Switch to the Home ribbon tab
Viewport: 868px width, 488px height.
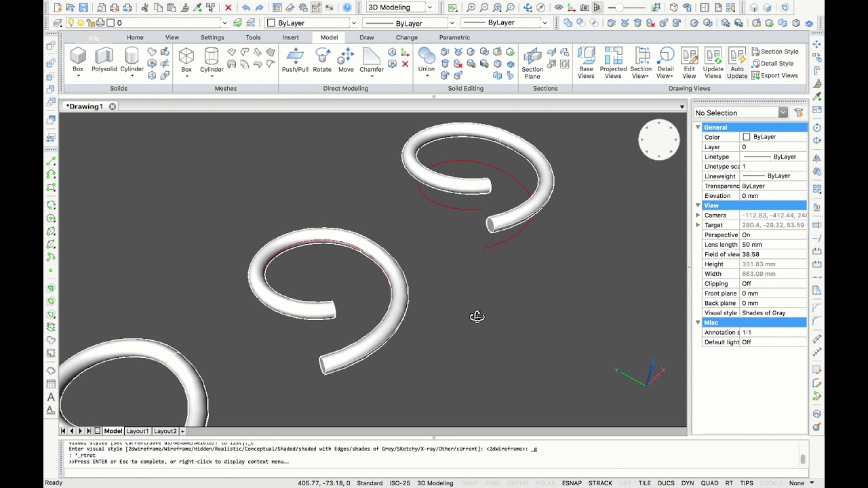pos(135,37)
